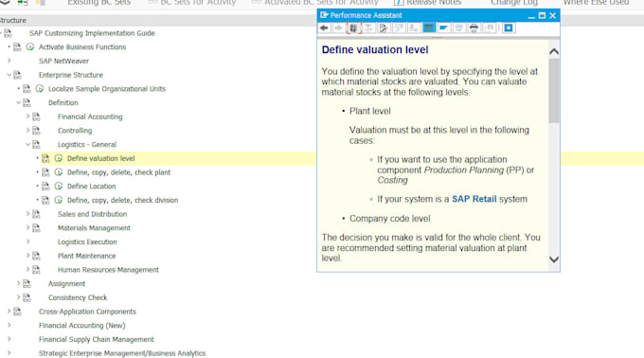Screen dimensions: 644x358
Task: Expand the Materials Management node
Action: click(27, 227)
